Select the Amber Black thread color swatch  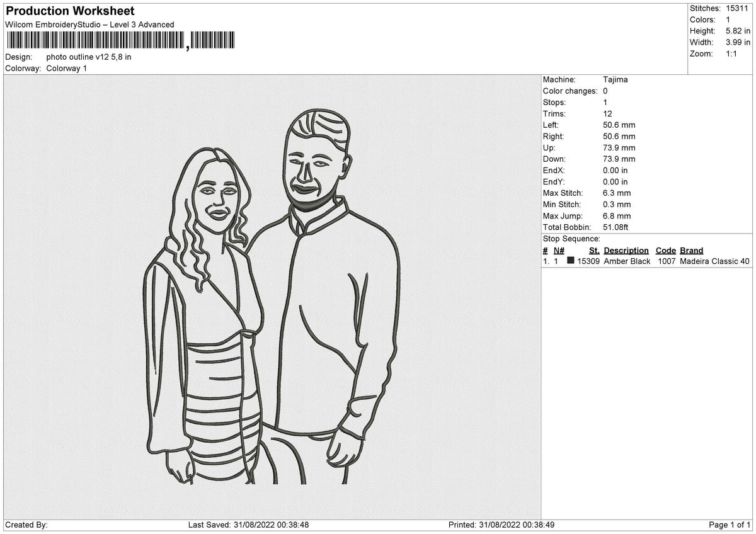pyautogui.click(x=626, y=261)
